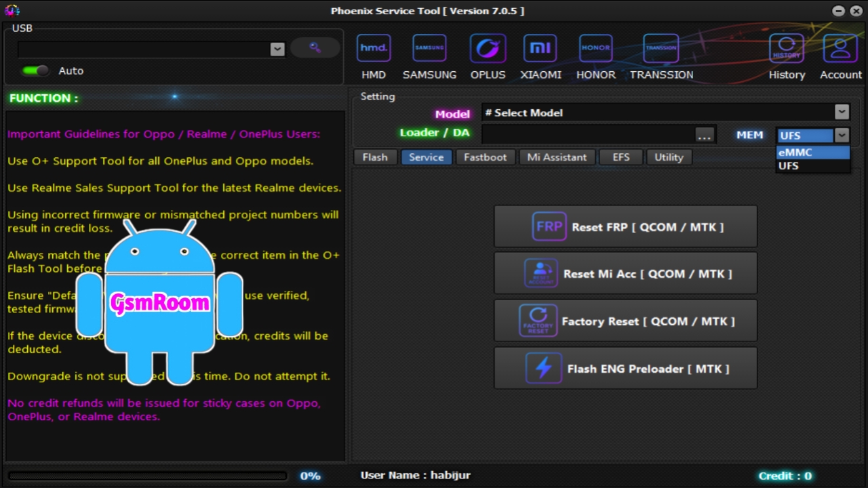Open the Mi Assistant tab

557,157
